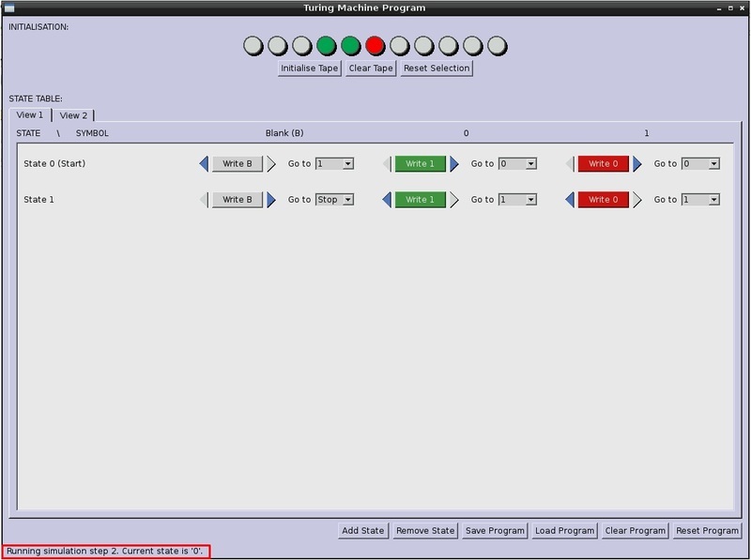751x560 pixels.
Task: Click the leftmost tape cell circle
Action: 253,45
